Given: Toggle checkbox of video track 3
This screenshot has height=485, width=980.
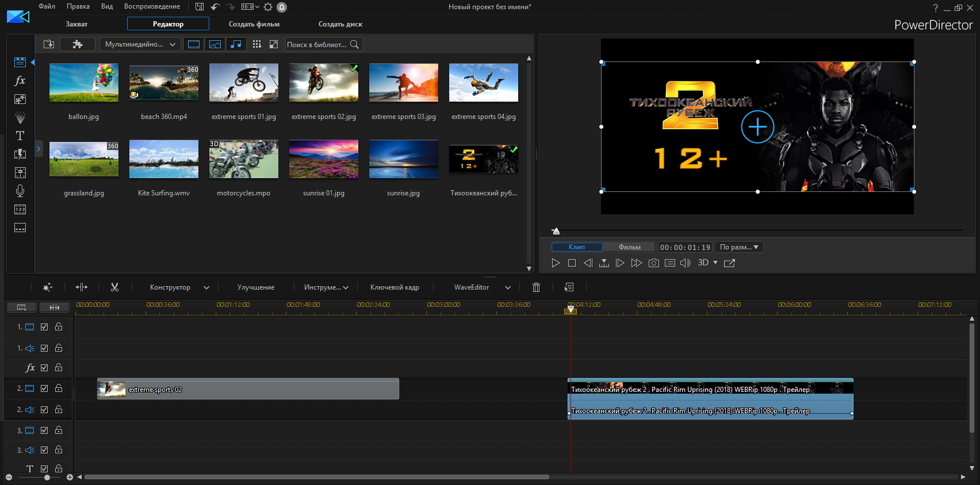Looking at the screenshot, I should 44,430.
